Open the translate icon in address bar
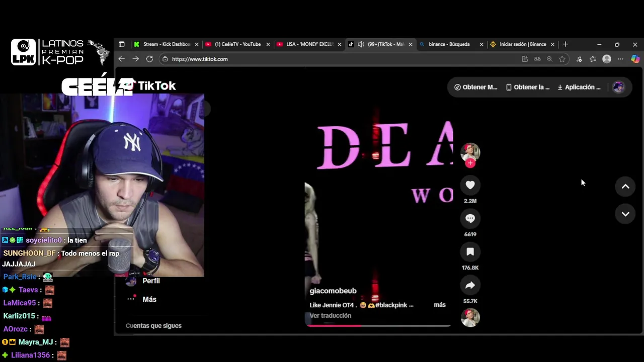The height and width of the screenshot is (362, 644). (x=537, y=59)
